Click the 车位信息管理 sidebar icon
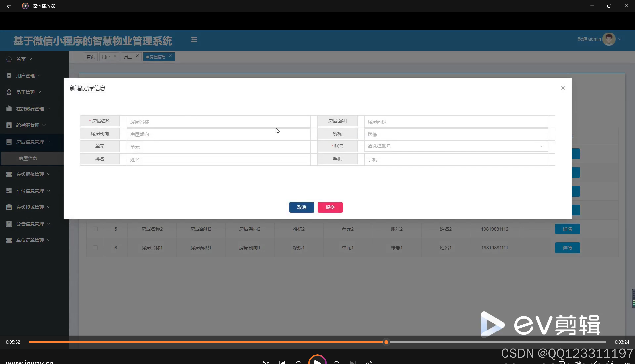The height and width of the screenshot is (364, 635). pyautogui.click(x=9, y=191)
